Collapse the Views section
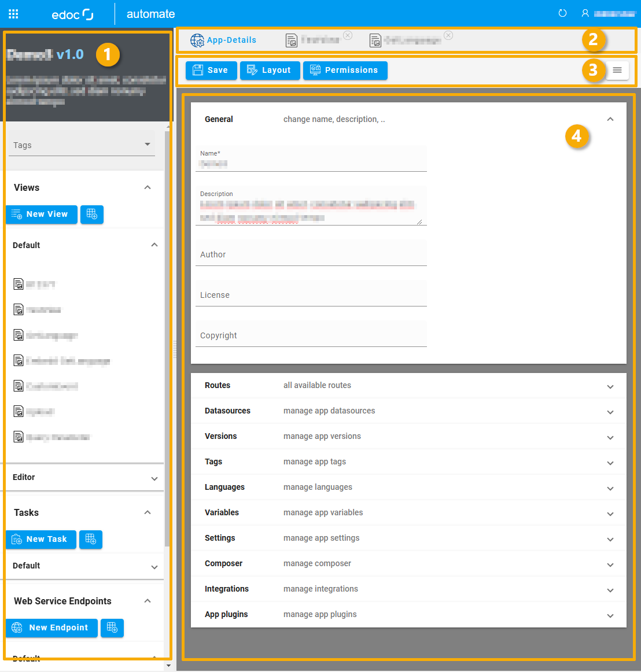The width and height of the screenshot is (641, 672). pos(148,187)
